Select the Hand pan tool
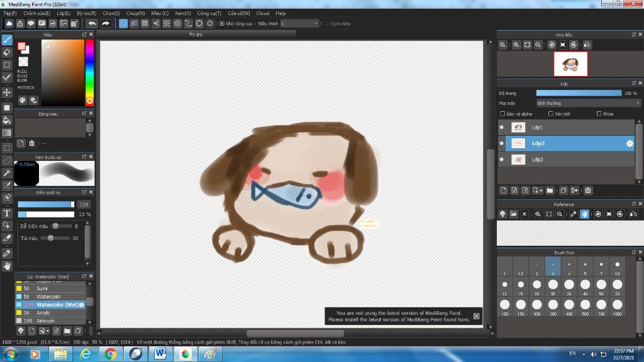Screen dimensions: 644x362 pyautogui.click(x=7, y=266)
